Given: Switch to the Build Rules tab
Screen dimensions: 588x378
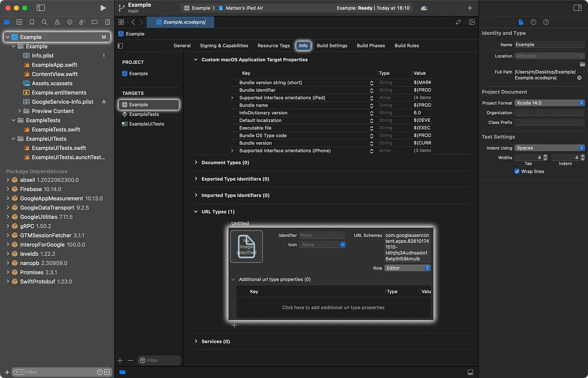Looking at the screenshot, I should 407,46.
